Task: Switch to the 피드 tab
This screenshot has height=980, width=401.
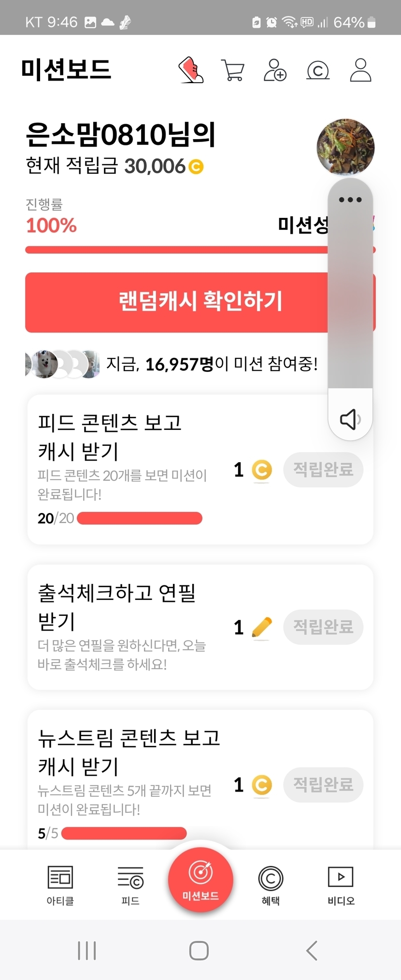Action: 130,885
